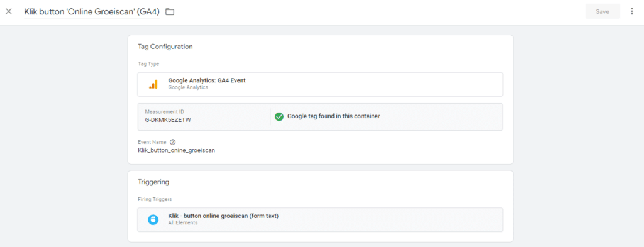This screenshot has height=247, width=644.
Task: Open trigger 'Klik - button online groeiscan (form text)'
Action: 320,219
